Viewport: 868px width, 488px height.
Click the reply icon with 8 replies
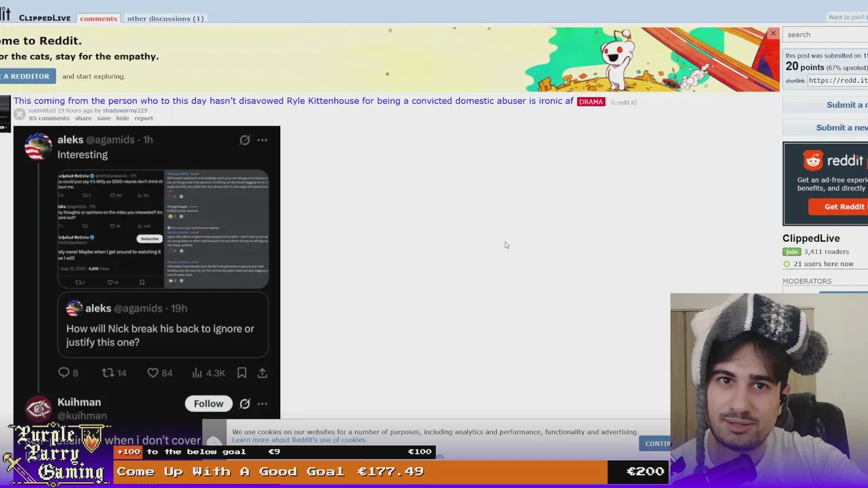[64, 373]
